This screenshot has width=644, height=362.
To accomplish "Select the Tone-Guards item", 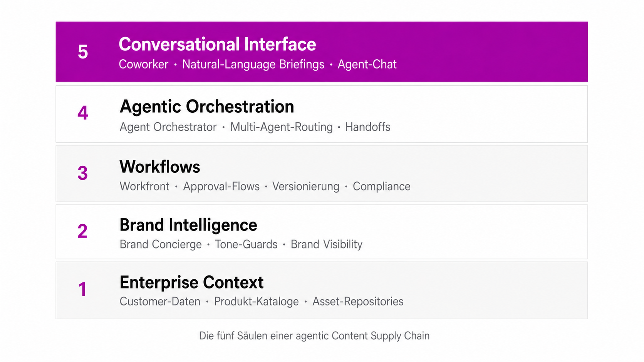I will pyautogui.click(x=246, y=244).
